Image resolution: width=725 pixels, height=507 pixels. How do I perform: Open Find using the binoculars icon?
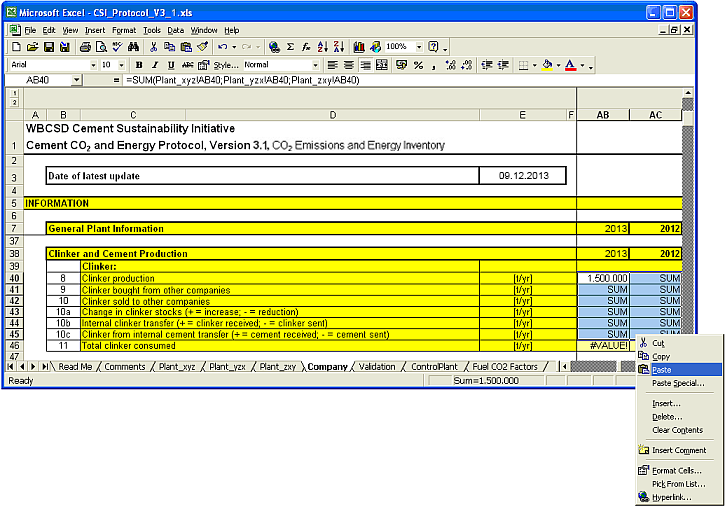pyautogui.click(x=134, y=47)
